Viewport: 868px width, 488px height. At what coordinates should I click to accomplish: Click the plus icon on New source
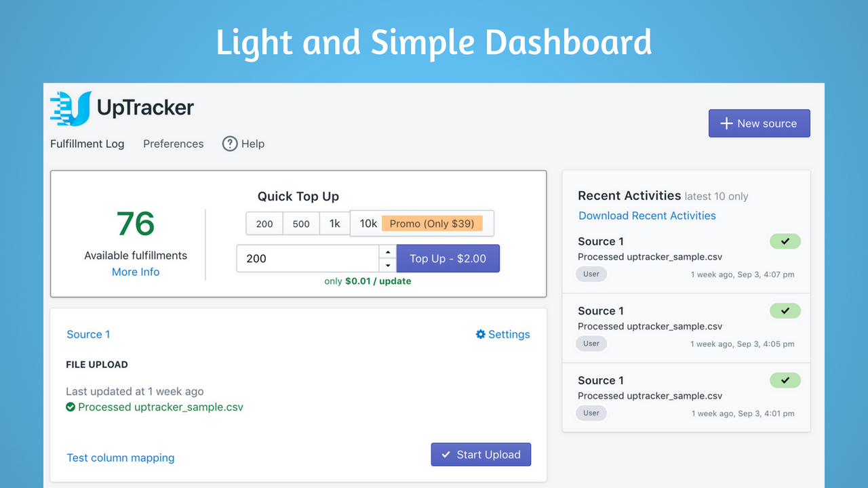coord(726,123)
